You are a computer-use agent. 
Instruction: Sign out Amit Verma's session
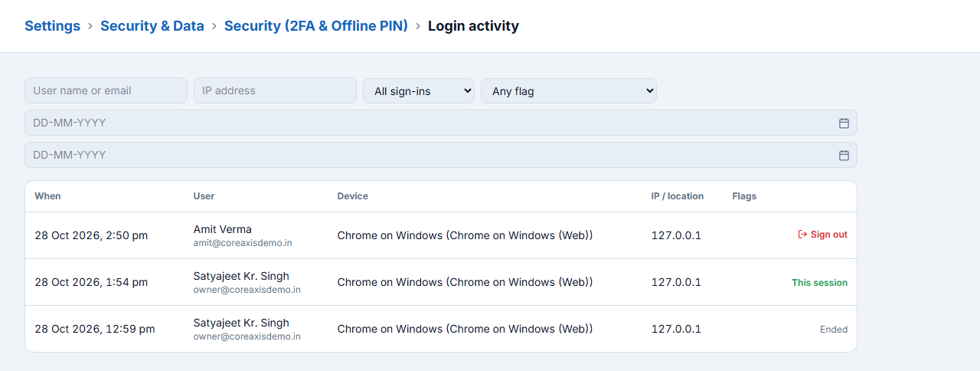(x=822, y=235)
